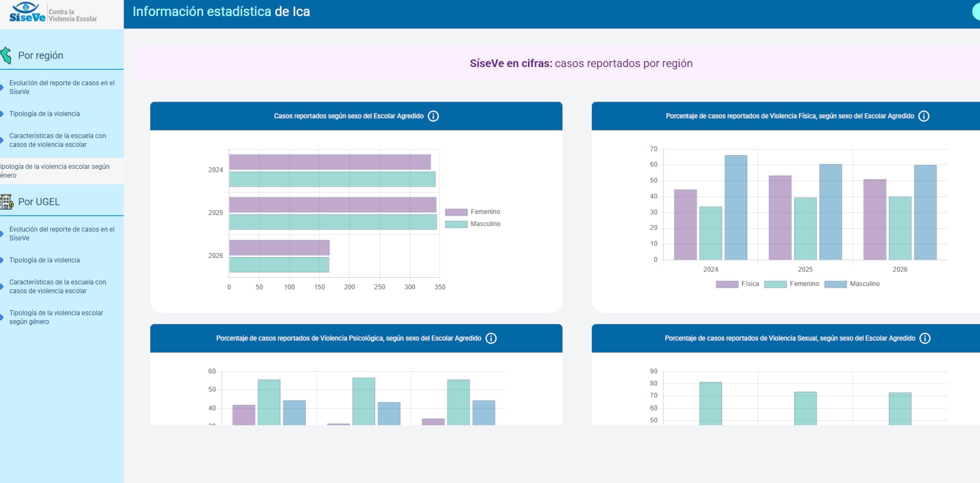Open UGEL Características de la escuela link

click(58, 287)
